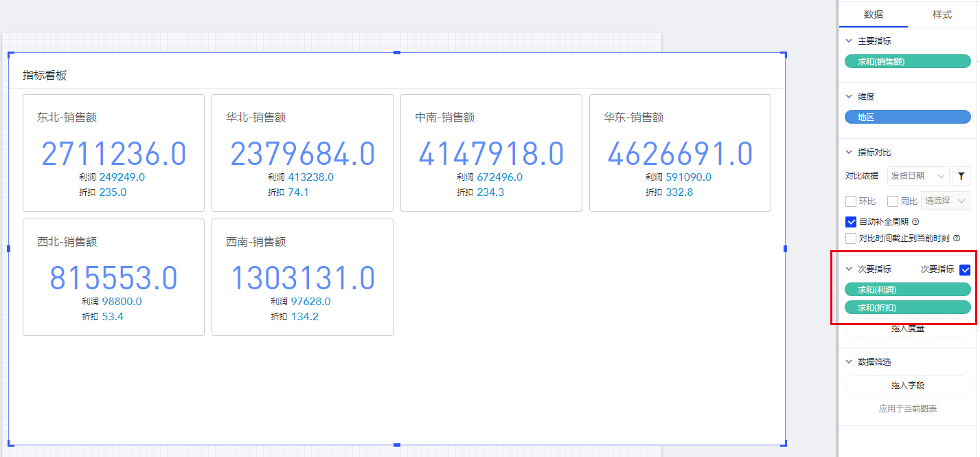Collapse the 次要指标 section chevron
This screenshot has height=457, width=980.
click(849, 269)
